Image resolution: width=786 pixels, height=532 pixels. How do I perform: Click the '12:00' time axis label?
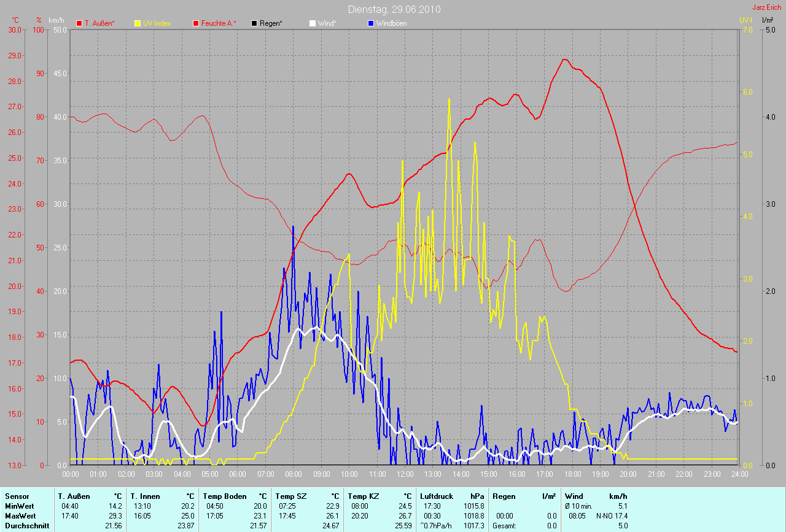click(405, 474)
